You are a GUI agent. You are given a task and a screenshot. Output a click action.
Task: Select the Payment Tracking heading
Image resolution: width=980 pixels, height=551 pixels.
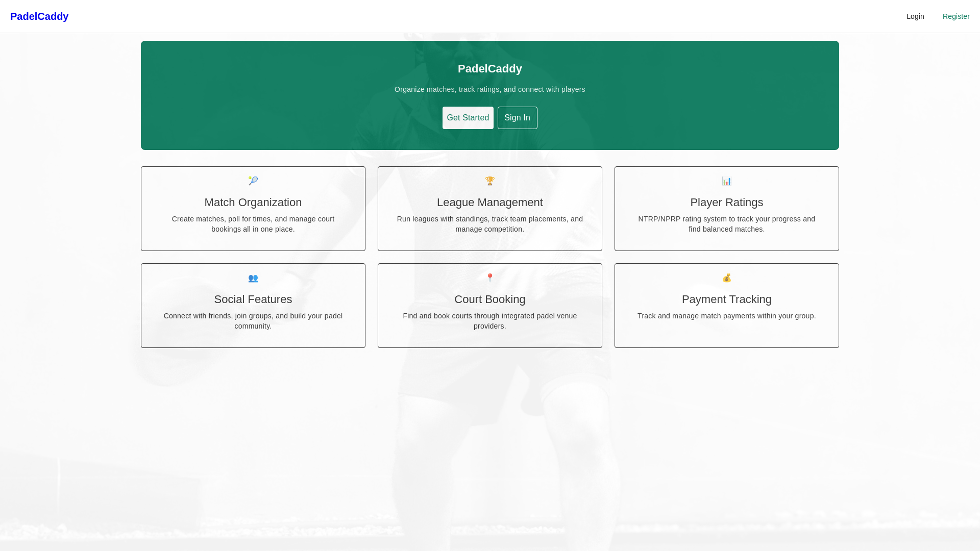coord(727,299)
